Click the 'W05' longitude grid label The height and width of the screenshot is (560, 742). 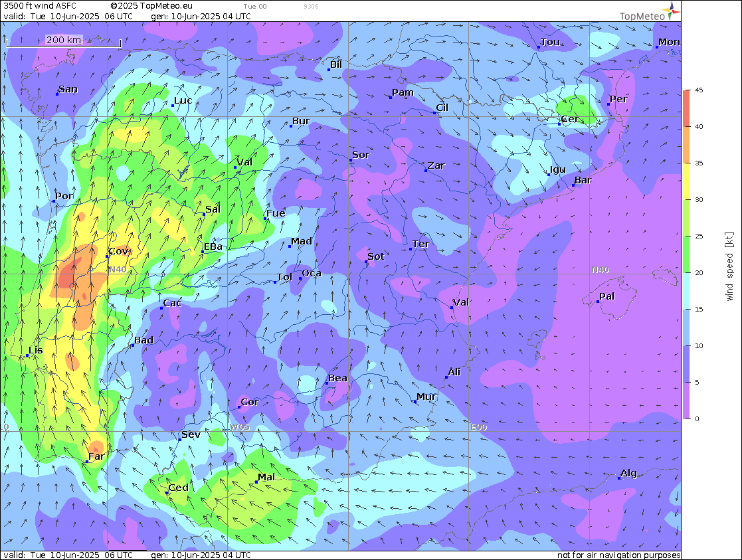[x=240, y=427]
